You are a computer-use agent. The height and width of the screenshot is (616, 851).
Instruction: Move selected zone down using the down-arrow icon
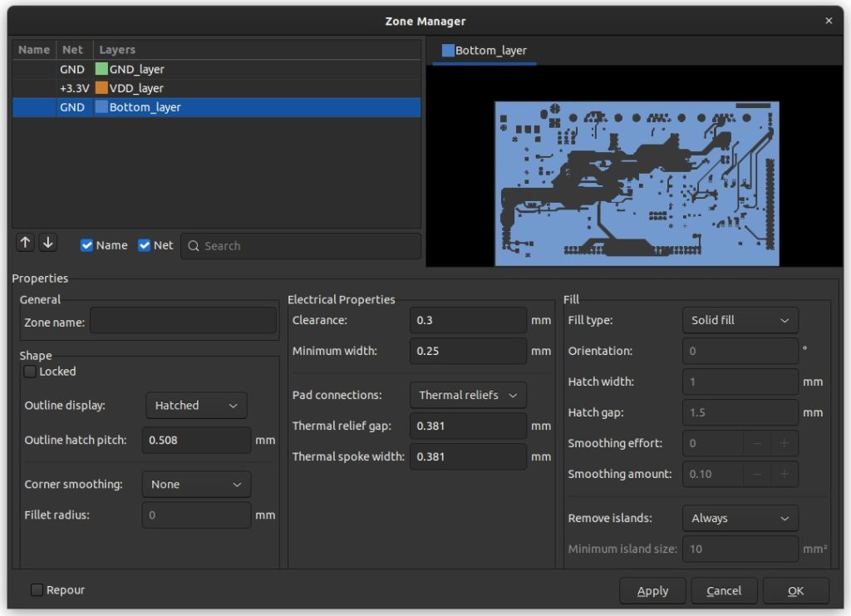pyautogui.click(x=48, y=242)
